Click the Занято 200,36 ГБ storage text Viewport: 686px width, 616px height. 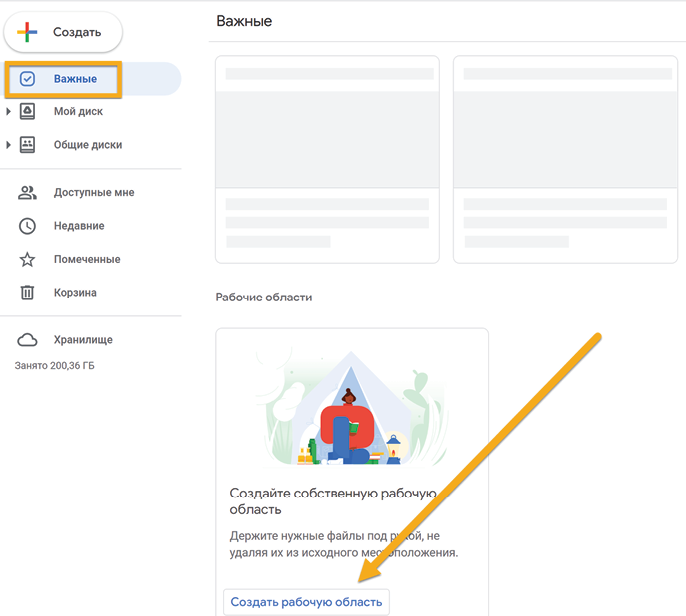54,366
